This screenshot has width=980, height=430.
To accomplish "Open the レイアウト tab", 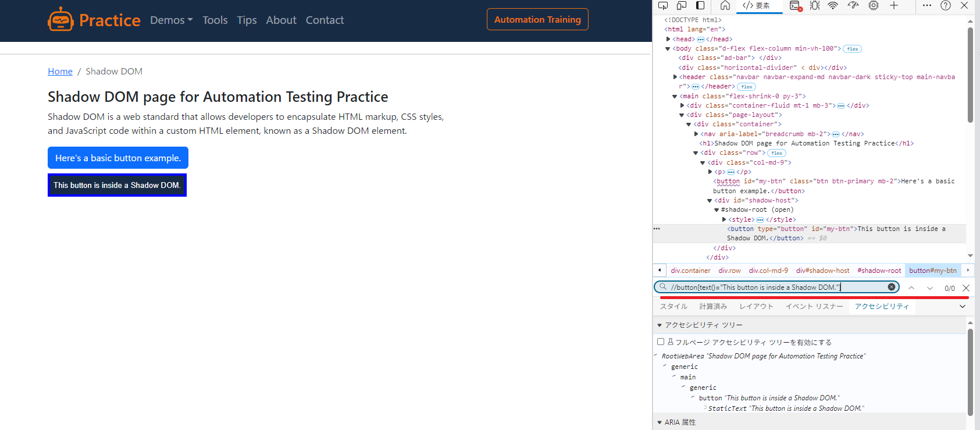I will coord(756,306).
